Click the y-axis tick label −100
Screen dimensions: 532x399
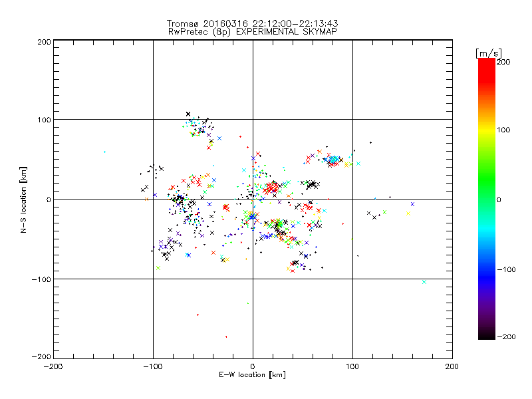41,279
